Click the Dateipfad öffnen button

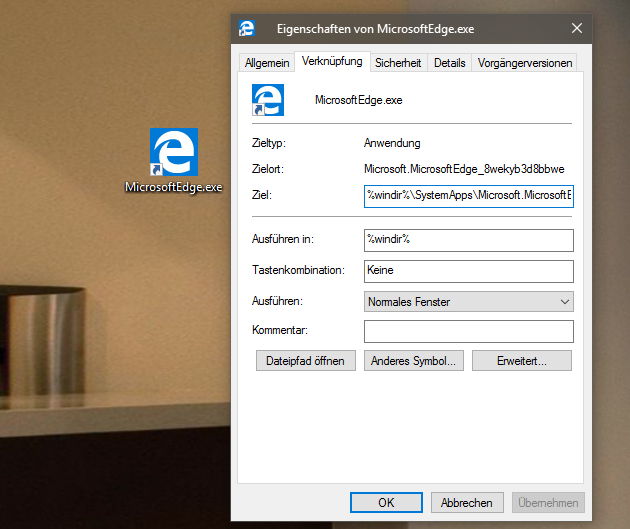[305, 361]
